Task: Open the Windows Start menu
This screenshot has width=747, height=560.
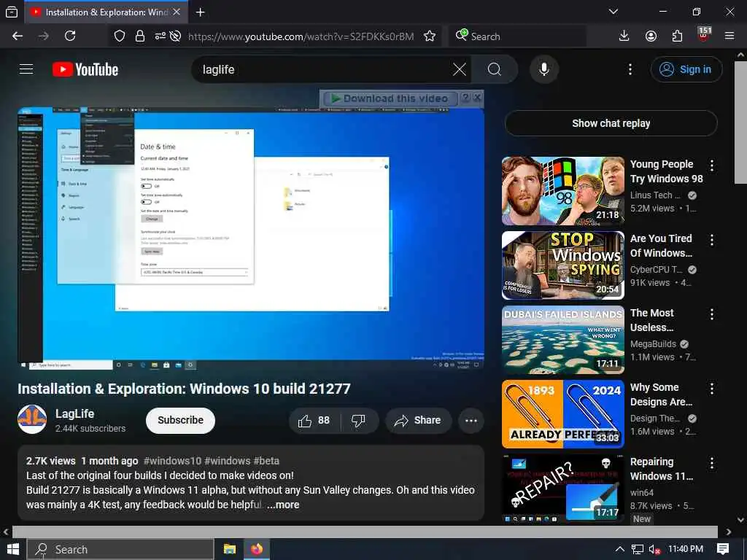Action: (13, 549)
